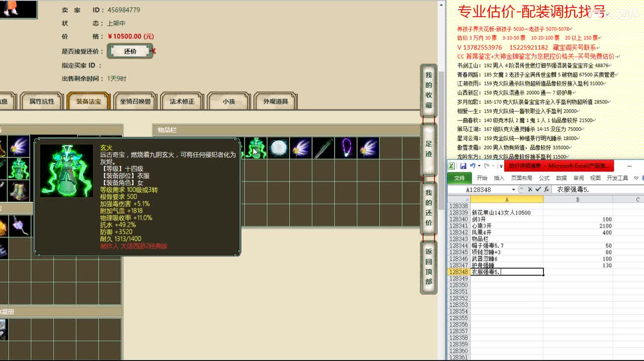644x361 pixels.
Task: Open the 文件 File tab in Excel
Action: coord(460,178)
